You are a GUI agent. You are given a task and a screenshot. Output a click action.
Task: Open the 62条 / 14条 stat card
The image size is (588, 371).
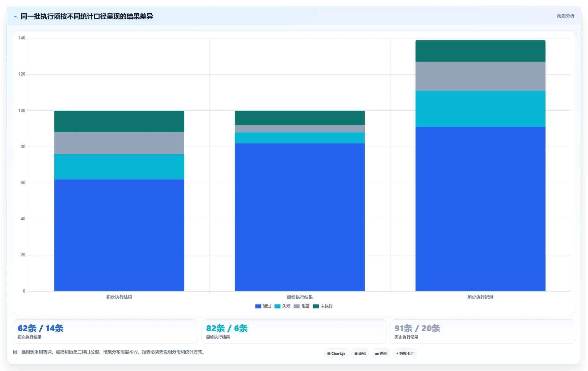point(106,332)
